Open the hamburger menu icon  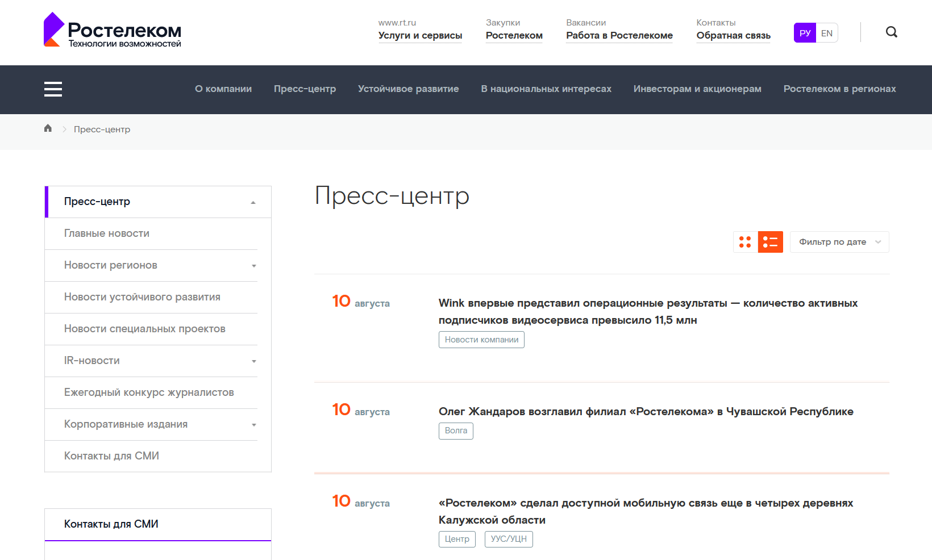[53, 89]
